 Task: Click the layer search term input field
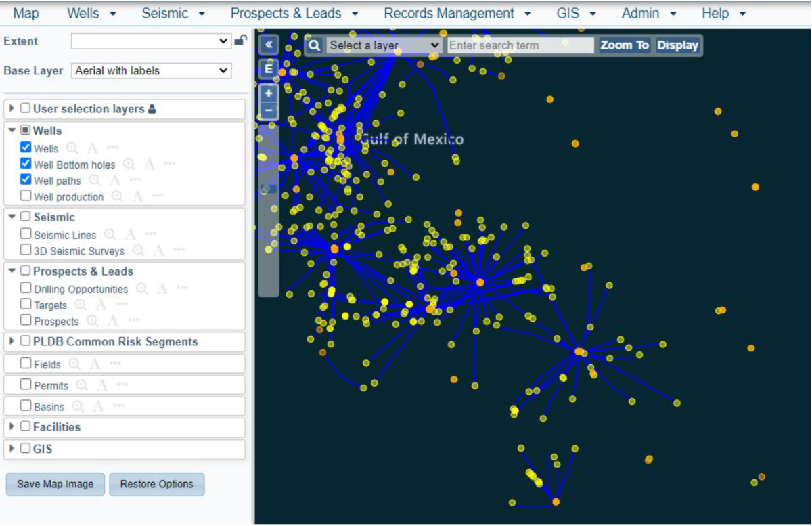(x=520, y=45)
